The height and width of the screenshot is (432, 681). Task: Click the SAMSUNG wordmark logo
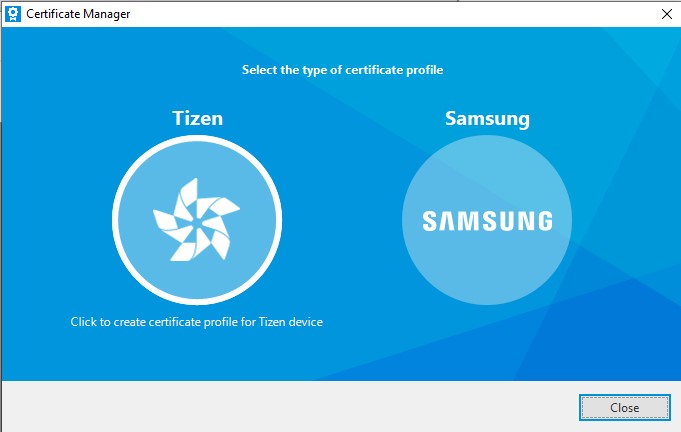click(487, 221)
